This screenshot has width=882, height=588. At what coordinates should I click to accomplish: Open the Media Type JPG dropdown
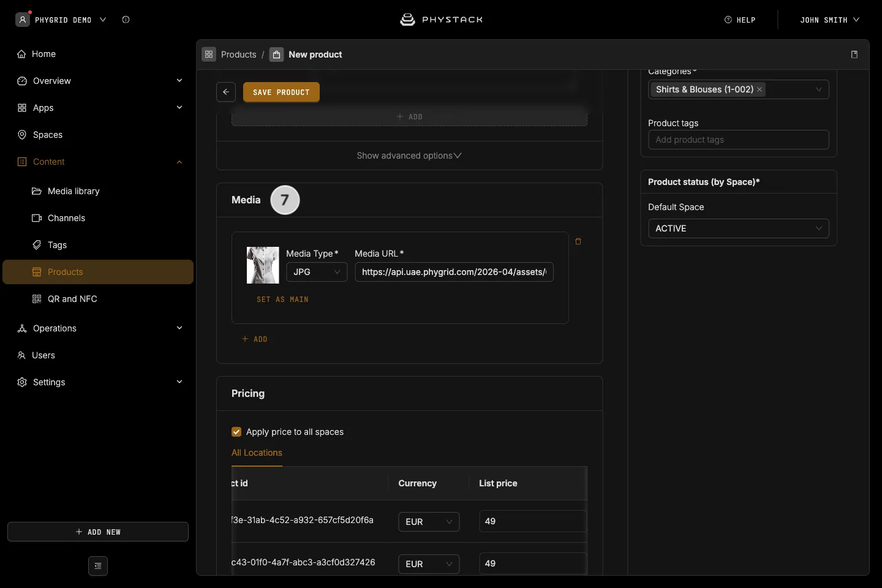coord(317,272)
